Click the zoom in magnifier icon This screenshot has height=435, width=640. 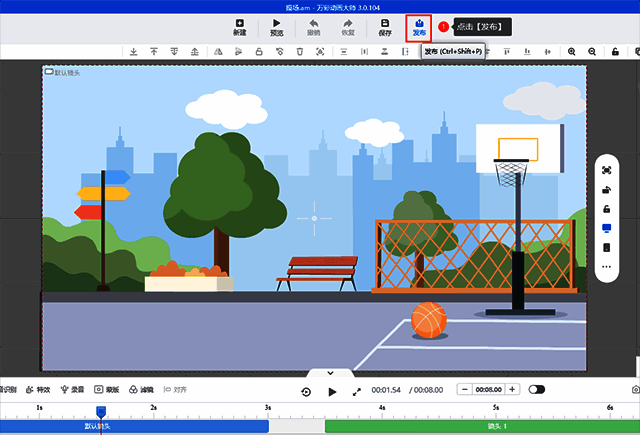coord(572,51)
